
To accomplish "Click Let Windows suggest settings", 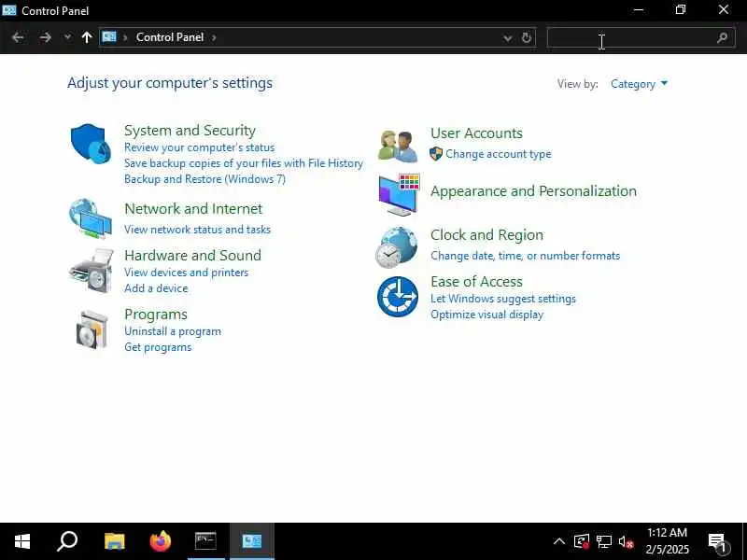I will pos(503,299).
